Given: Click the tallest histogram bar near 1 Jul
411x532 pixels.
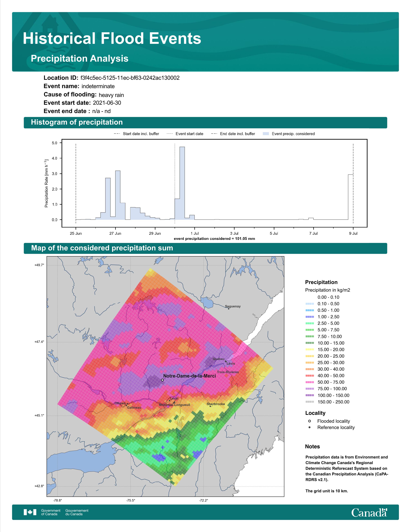Looking at the screenshot, I should 182,183.
